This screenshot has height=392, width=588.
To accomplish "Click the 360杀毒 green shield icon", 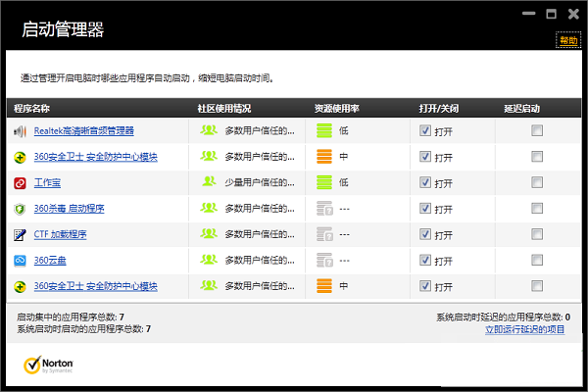I will (19, 209).
